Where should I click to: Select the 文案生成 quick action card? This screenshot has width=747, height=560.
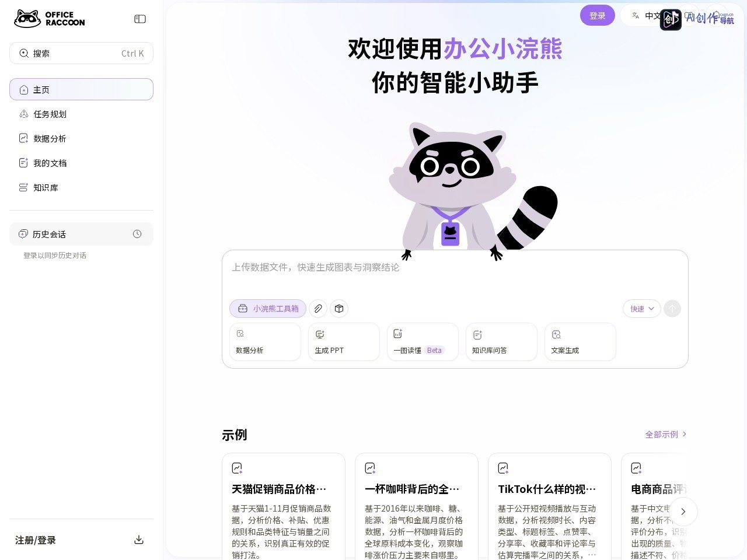[581, 342]
